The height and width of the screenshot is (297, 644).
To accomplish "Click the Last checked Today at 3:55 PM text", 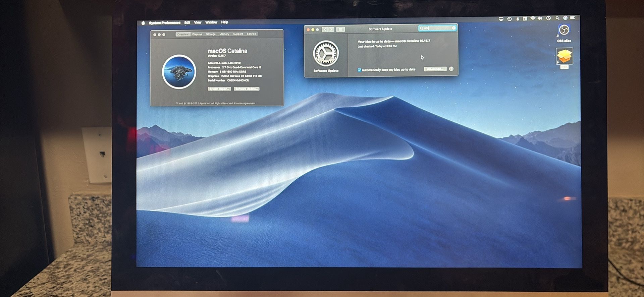I will click(x=377, y=46).
